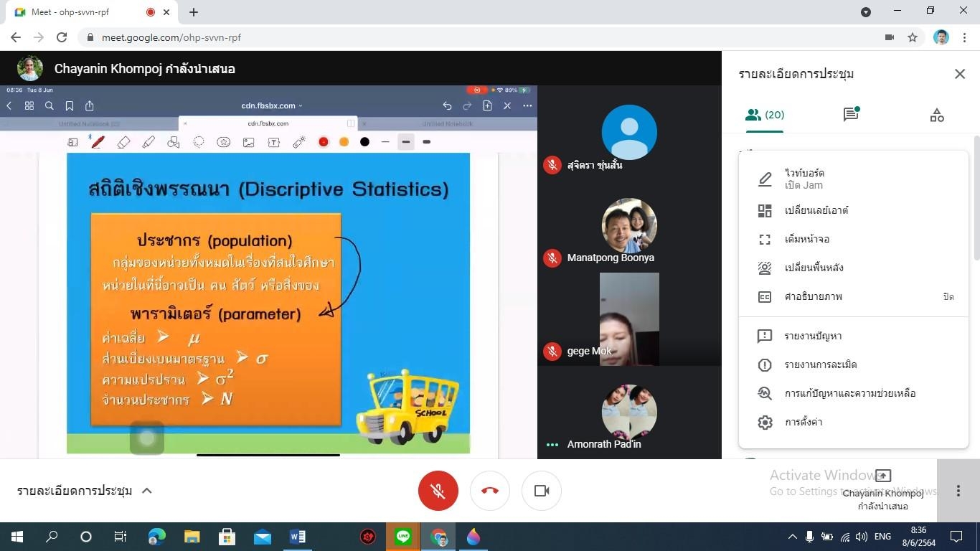Open the chat panel icon
980x551 pixels.
[851, 115]
